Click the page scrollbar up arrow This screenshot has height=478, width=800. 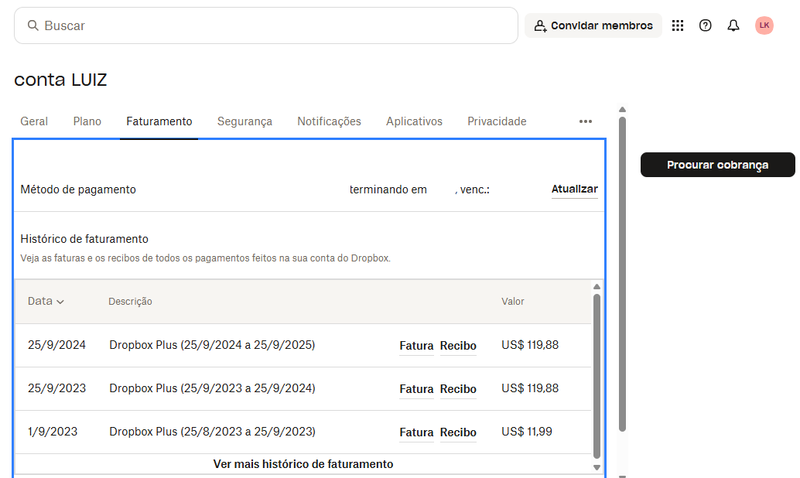click(x=622, y=110)
